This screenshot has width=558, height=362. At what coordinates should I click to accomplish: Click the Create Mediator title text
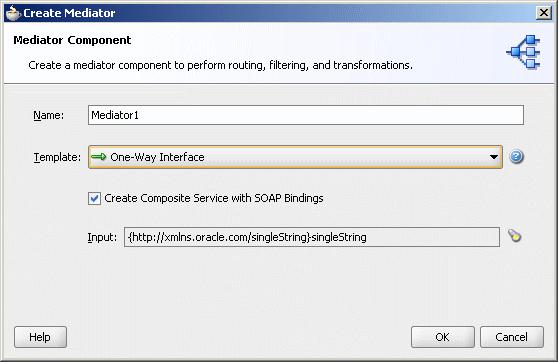pos(69,13)
